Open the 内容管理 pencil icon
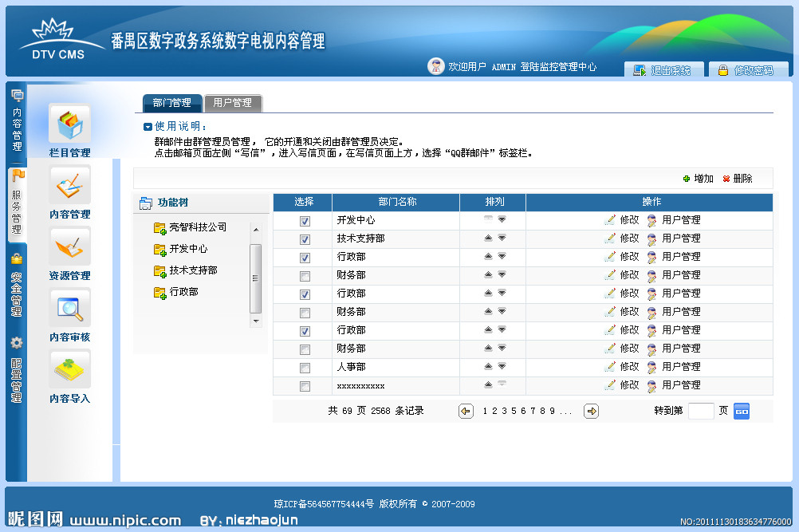Screen dimensions: 799x532 click(70, 186)
